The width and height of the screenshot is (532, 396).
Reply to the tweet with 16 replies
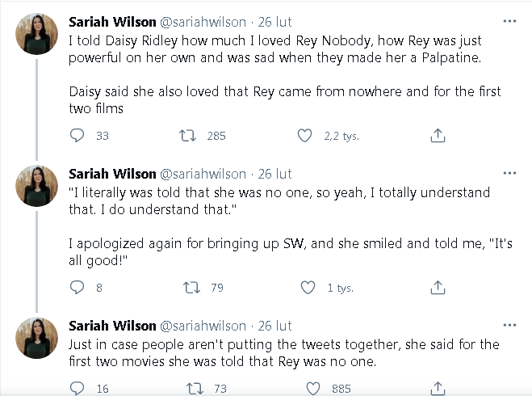77,389
